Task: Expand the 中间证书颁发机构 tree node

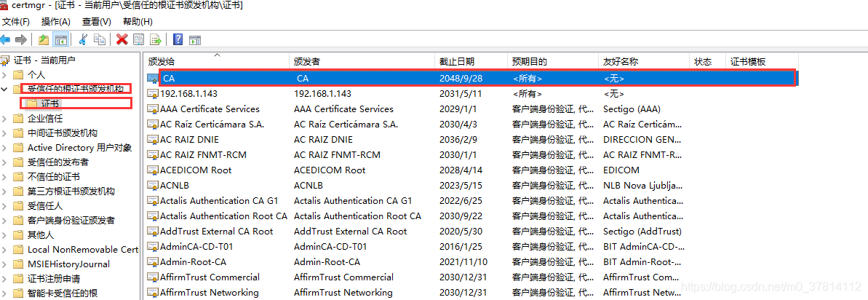Action: pos(4,133)
